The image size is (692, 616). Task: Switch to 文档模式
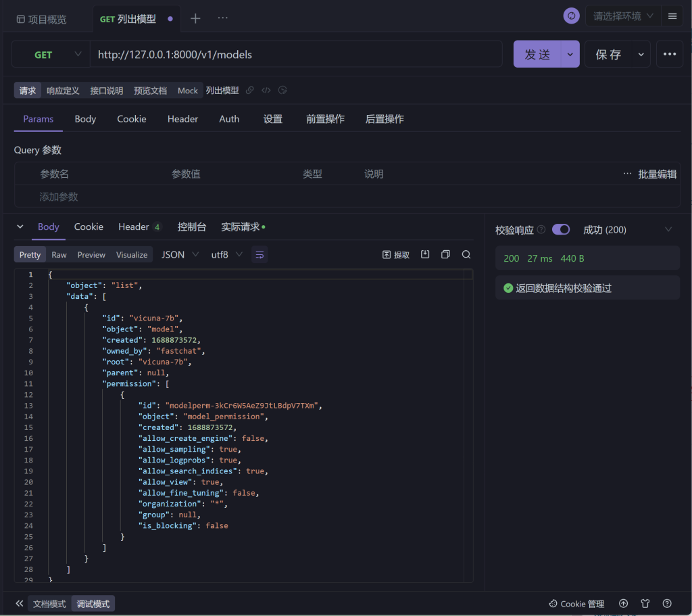tap(49, 604)
